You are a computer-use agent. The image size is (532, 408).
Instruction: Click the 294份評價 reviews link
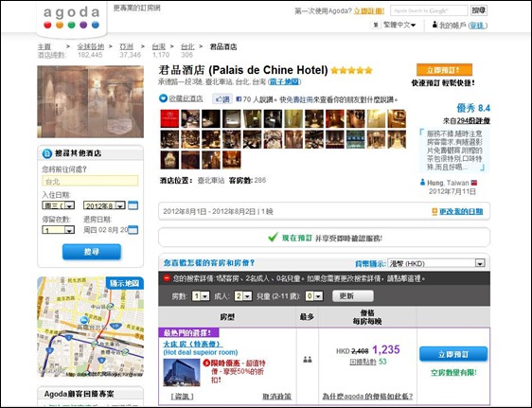click(473, 121)
